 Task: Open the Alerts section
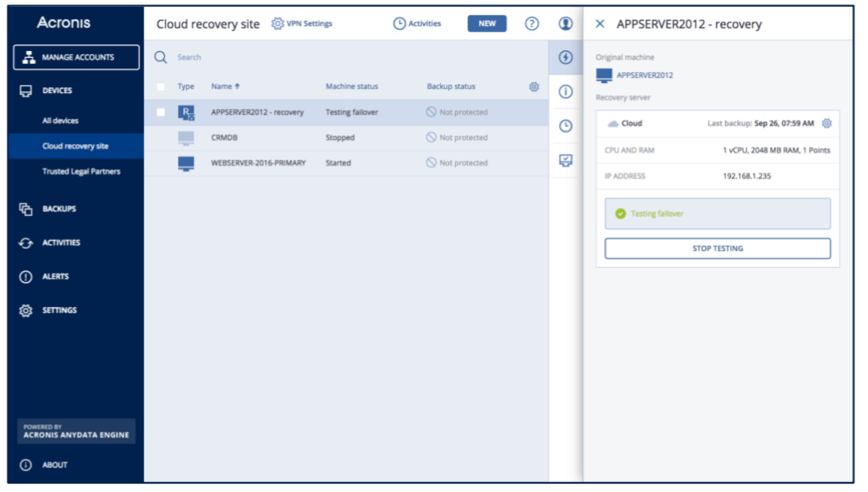(55, 276)
